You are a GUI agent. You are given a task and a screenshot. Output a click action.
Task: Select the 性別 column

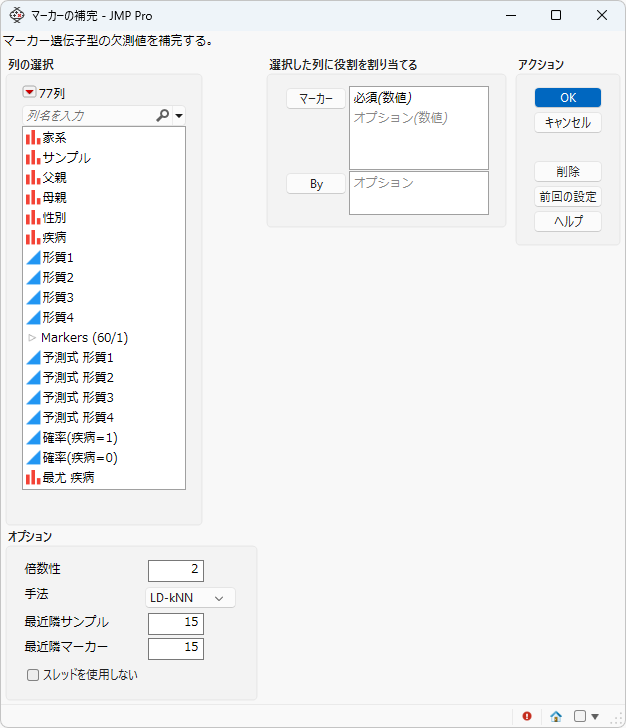pos(104,217)
